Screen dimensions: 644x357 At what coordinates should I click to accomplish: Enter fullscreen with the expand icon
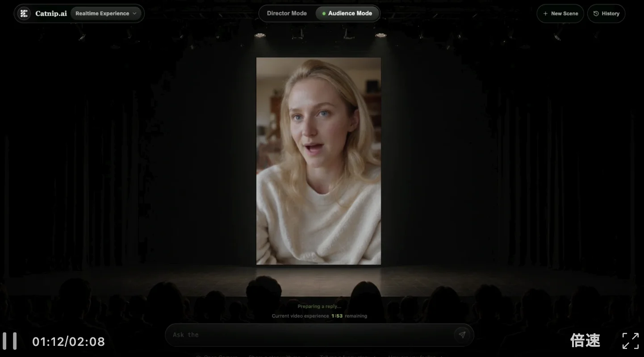coord(630,341)
